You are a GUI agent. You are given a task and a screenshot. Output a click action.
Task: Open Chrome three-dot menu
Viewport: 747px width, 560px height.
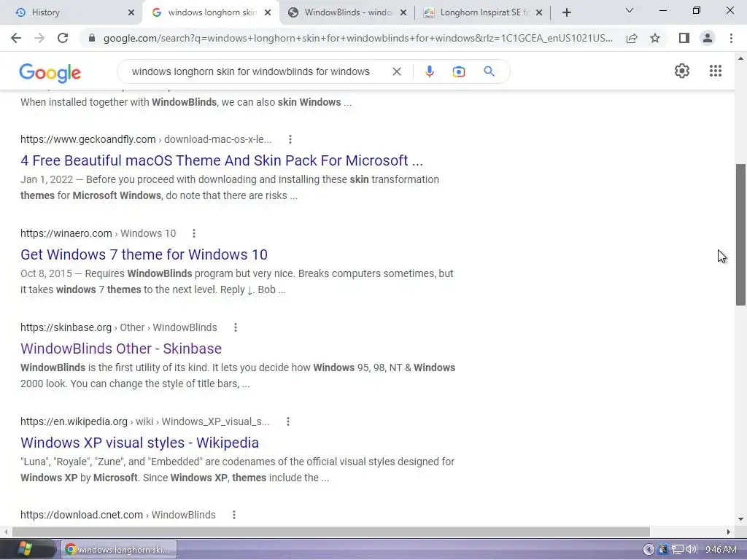pos(731,38)
